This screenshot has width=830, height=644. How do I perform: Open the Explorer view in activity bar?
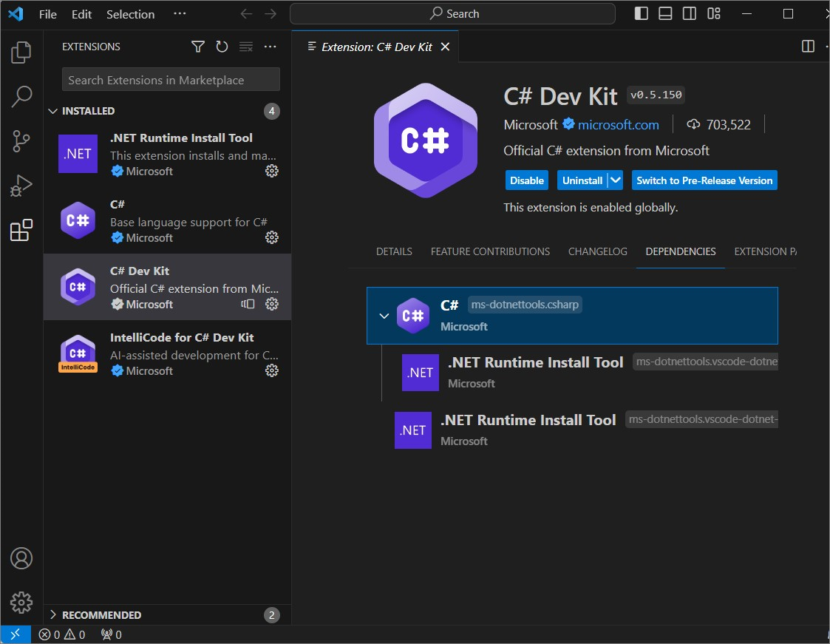[x=21, y=52]
